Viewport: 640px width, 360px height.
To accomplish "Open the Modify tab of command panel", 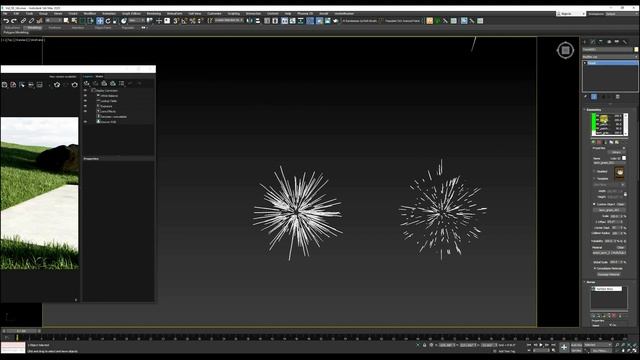I will tap(593, 42).
